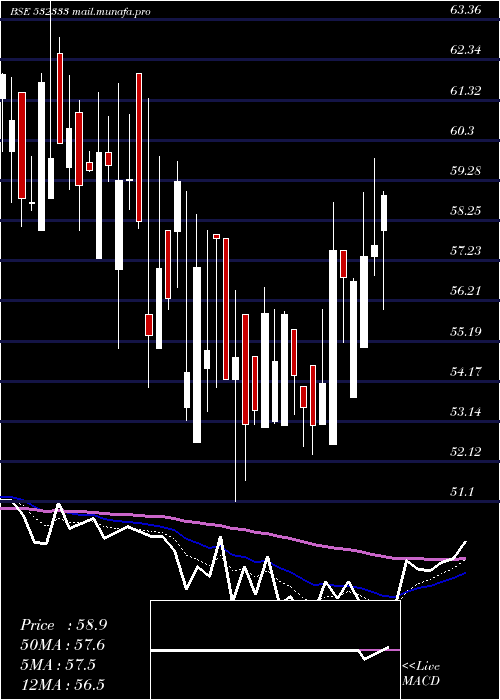Click the Live MACD label

(421, 673)
